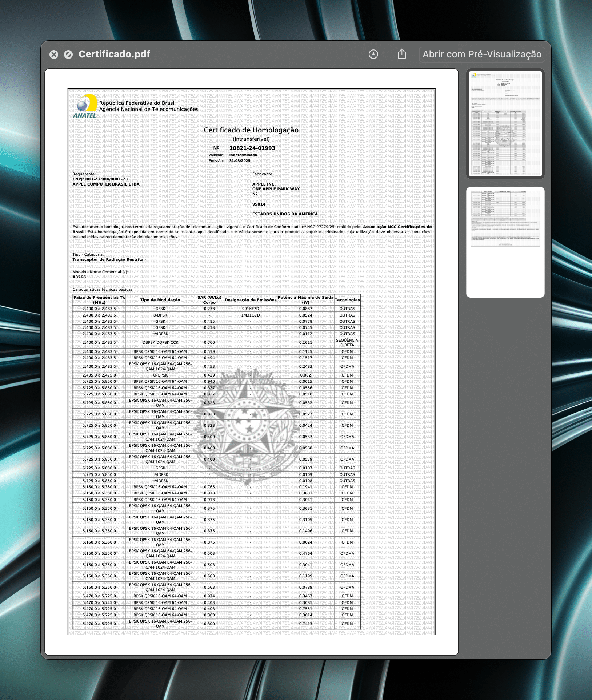Click frequency range '2.405,0 a 2.475,0'
592x700 pixels.
coord(99,375)
